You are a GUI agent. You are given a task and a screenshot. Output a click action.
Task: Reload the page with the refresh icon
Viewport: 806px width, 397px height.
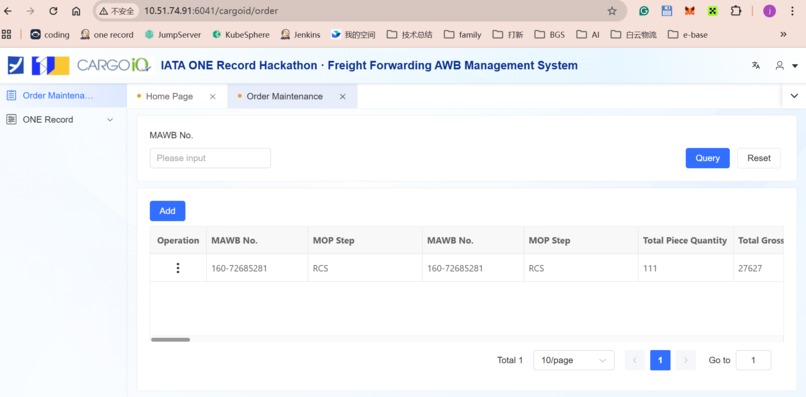[x=53, y=11]
